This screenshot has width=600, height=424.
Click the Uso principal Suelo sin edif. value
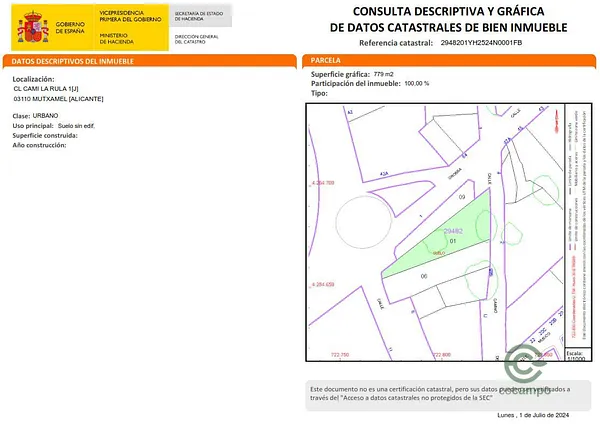point(76,127)
